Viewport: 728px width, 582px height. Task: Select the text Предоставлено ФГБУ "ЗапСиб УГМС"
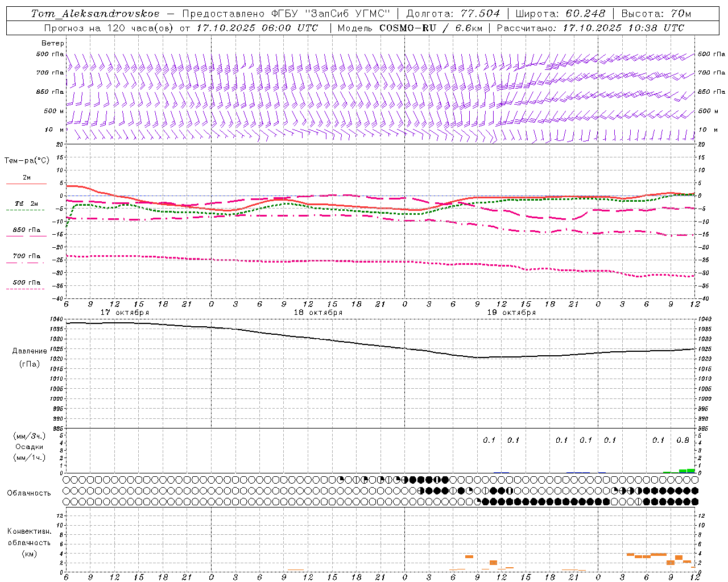(286, 13)
